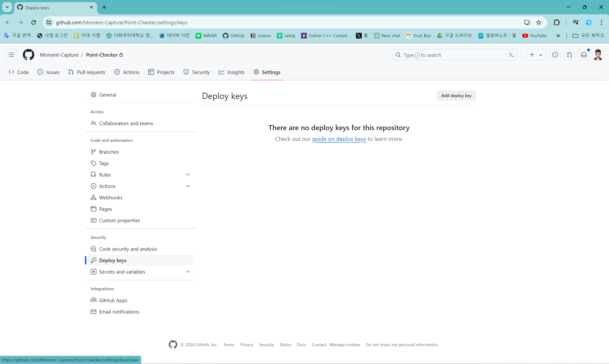Image resolution: width=609 pixels, height=364 pixels.
Task: Open the issues icon in the header
Action: point(555,55)
